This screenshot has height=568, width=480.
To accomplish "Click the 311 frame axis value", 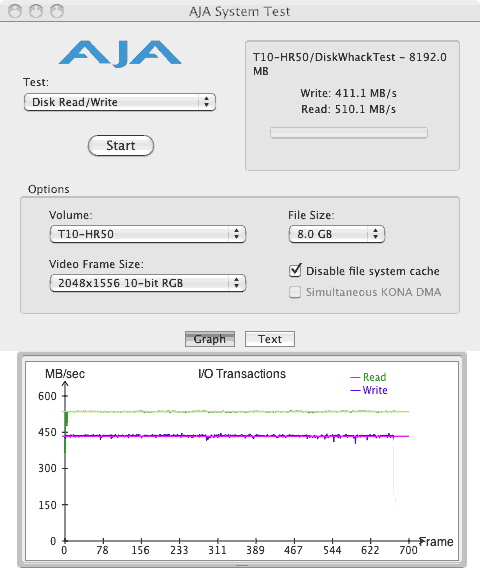I will (217, 550).
